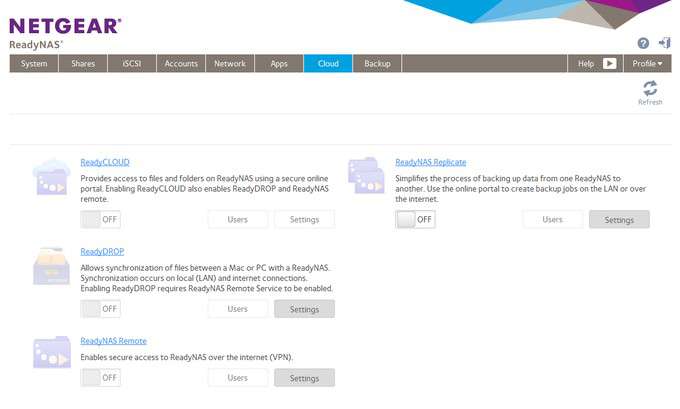The width and height of the screenshot is (680, 409).
Task: Click the Help menu item
Action: (x=585, y=64)
